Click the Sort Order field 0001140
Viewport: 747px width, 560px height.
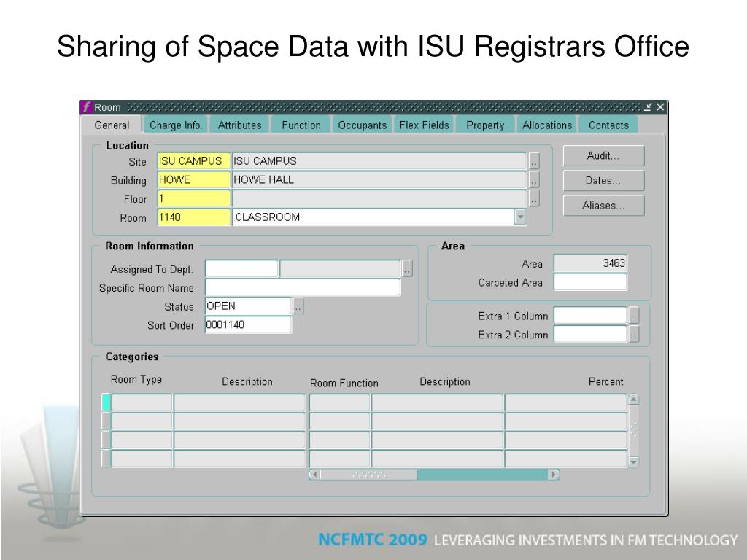[x=248, y=324]
